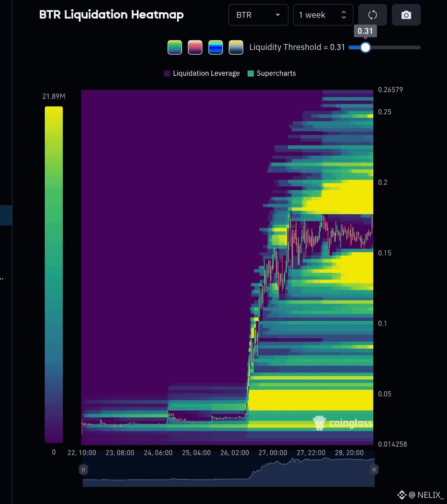Toggle the Supercharts legend series
The width and height of the screenshot is (447, 504).
(272, 73)
